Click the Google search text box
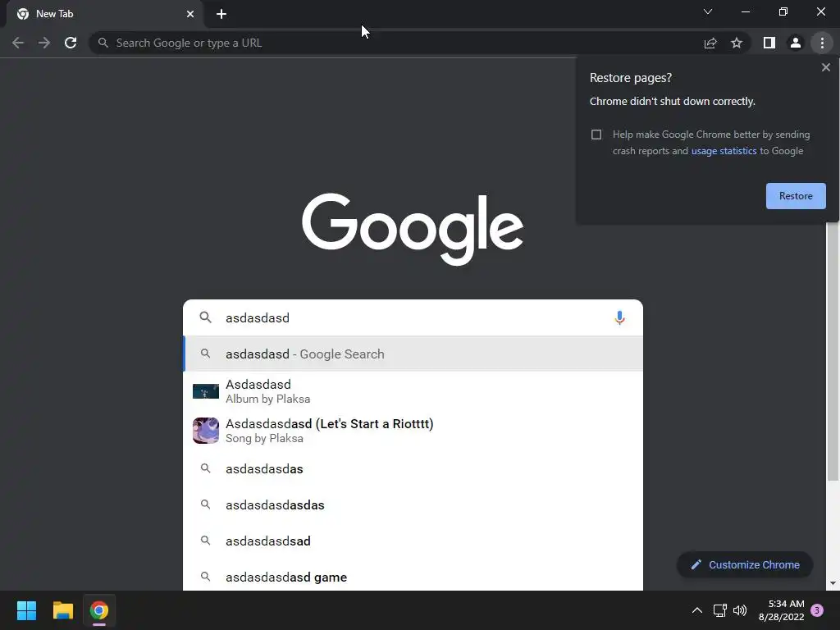The image size is (840, 630). (x=413, y=317)
